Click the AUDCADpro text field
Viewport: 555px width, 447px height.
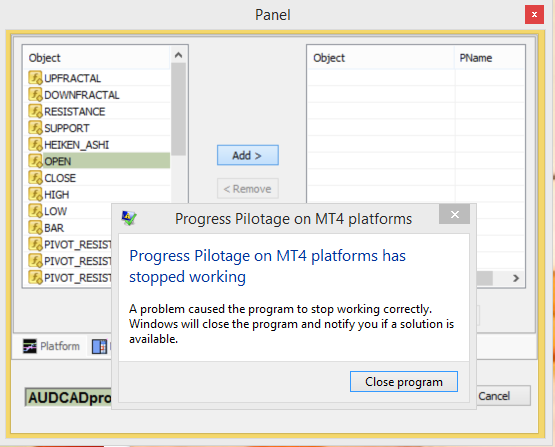pos(68,397)
